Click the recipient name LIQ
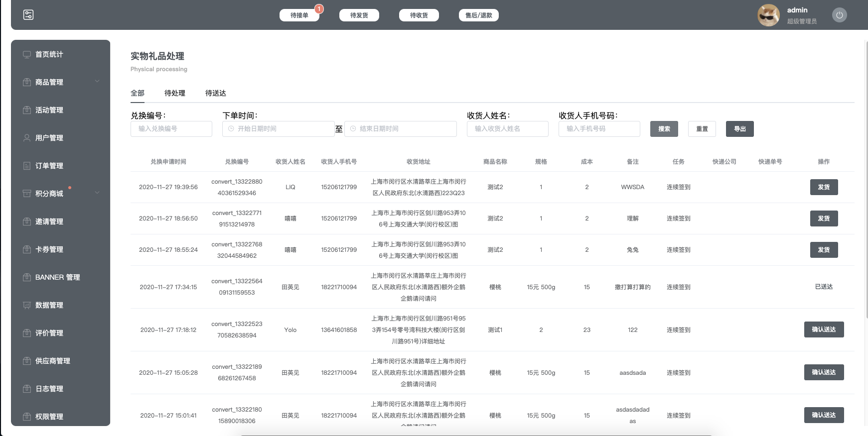The height and width of the screenshot is (436, 868). (x=290, y=187)
